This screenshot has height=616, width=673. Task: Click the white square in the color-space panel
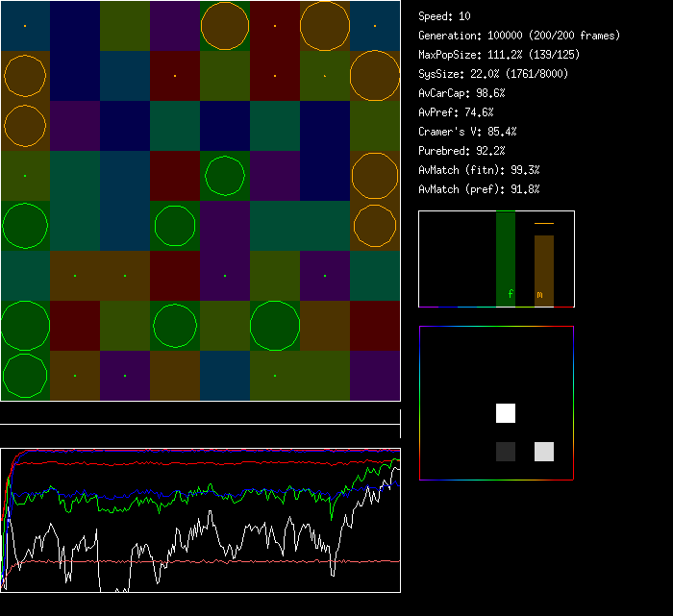506,413
